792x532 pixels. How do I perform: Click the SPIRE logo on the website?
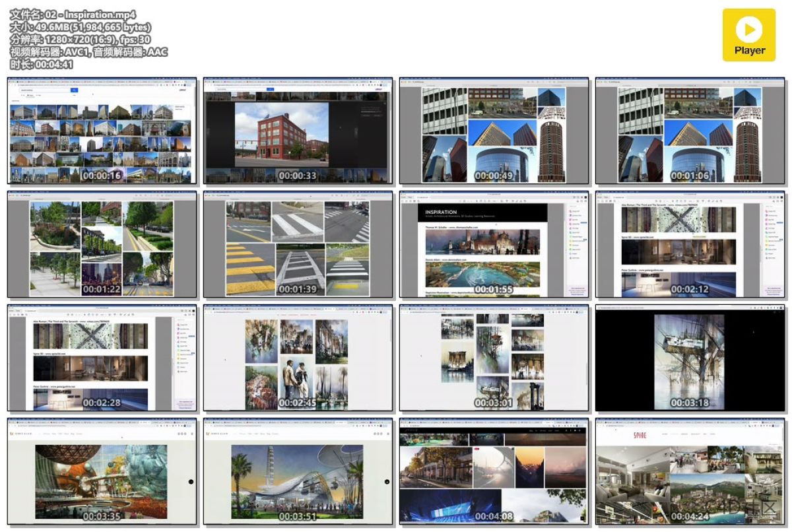click(x=640, y=435)
